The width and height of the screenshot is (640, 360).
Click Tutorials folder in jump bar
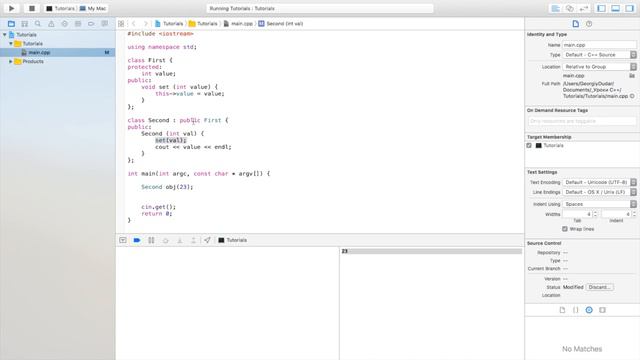click(203, 24)
